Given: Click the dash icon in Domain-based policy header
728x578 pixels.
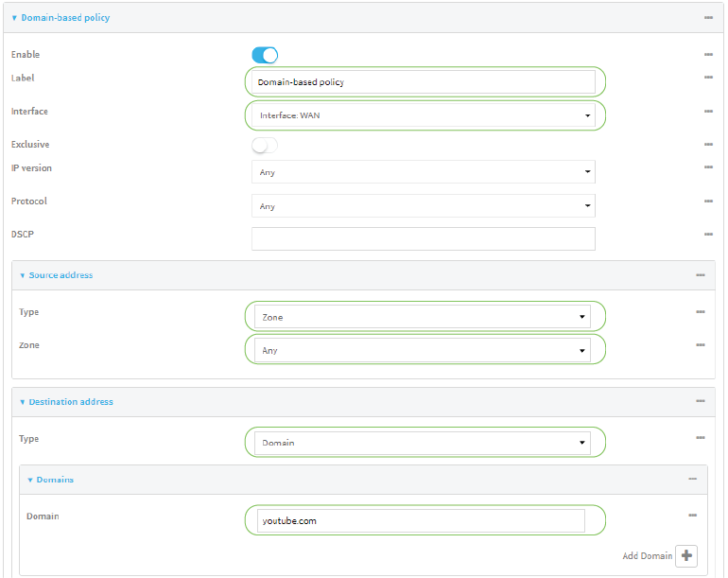Looking at the screenshot, I should pyautogui.click(x=708, y=18).
